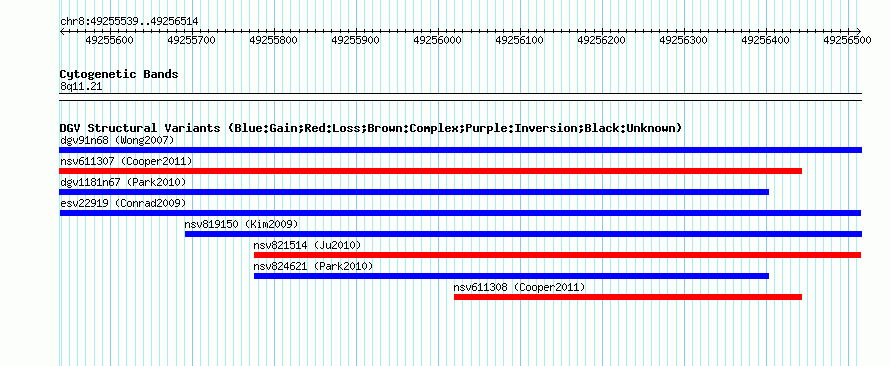Click ruler position 49255700

point(191,40)
